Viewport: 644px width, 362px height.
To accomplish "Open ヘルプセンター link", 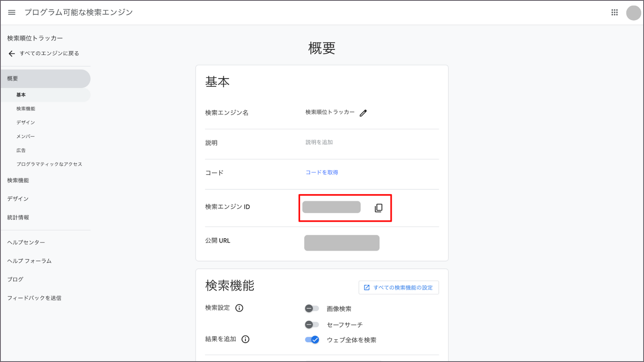I will click(x=26, y=243).
